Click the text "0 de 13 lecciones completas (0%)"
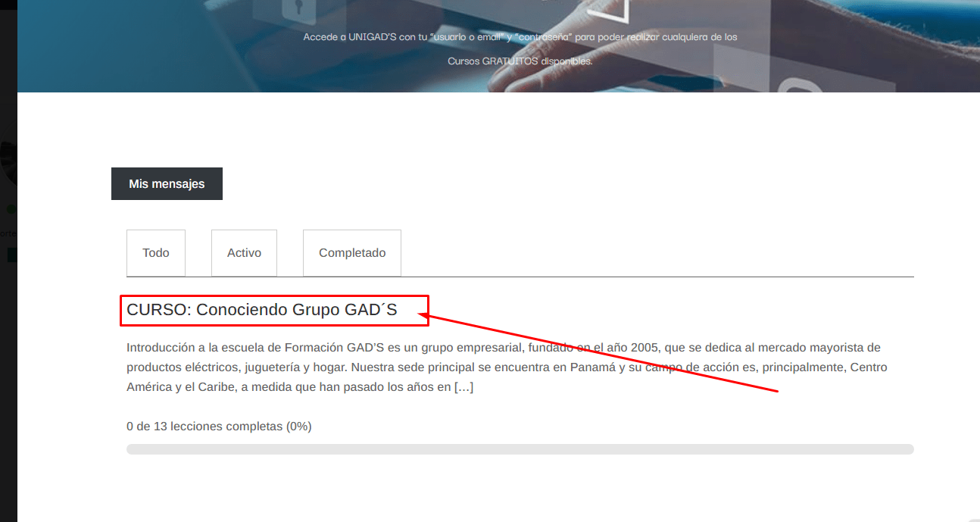This screenshot has width=980, height=522. [x=219, y=426]
